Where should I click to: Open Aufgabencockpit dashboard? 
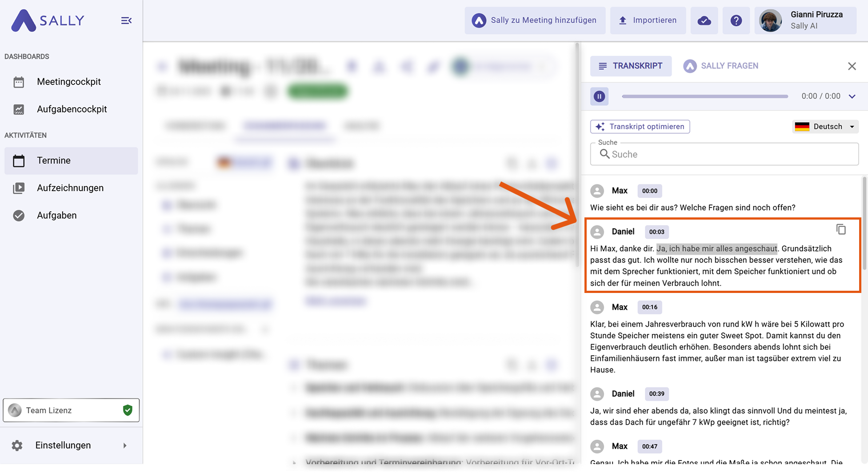coord(72,109)
